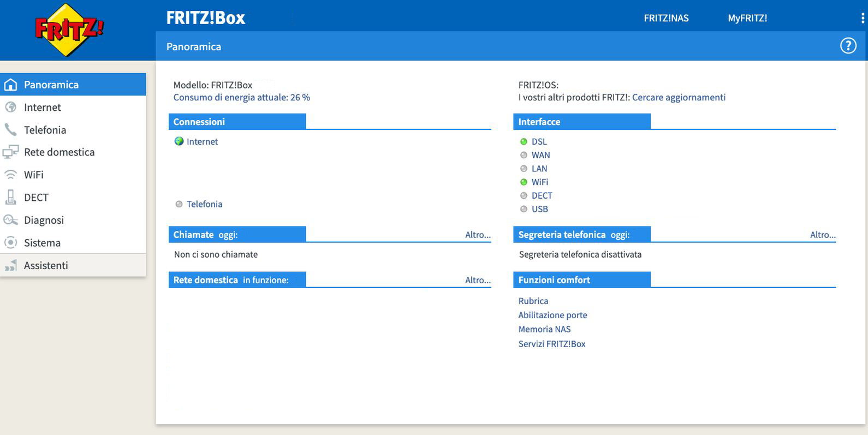Click the WiFi interface link

coord(540,182)
